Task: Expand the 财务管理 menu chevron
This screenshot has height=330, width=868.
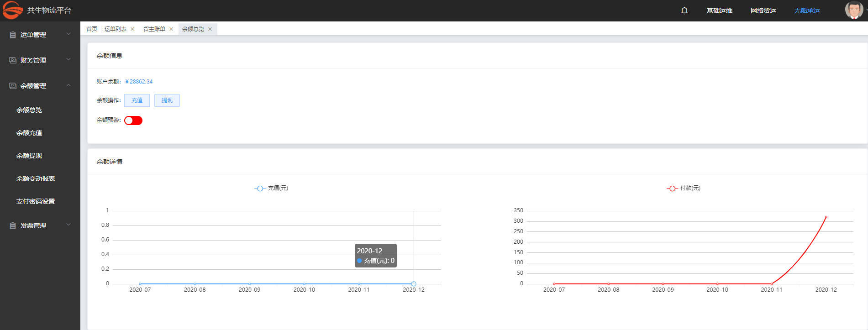Action: (68, 60)
